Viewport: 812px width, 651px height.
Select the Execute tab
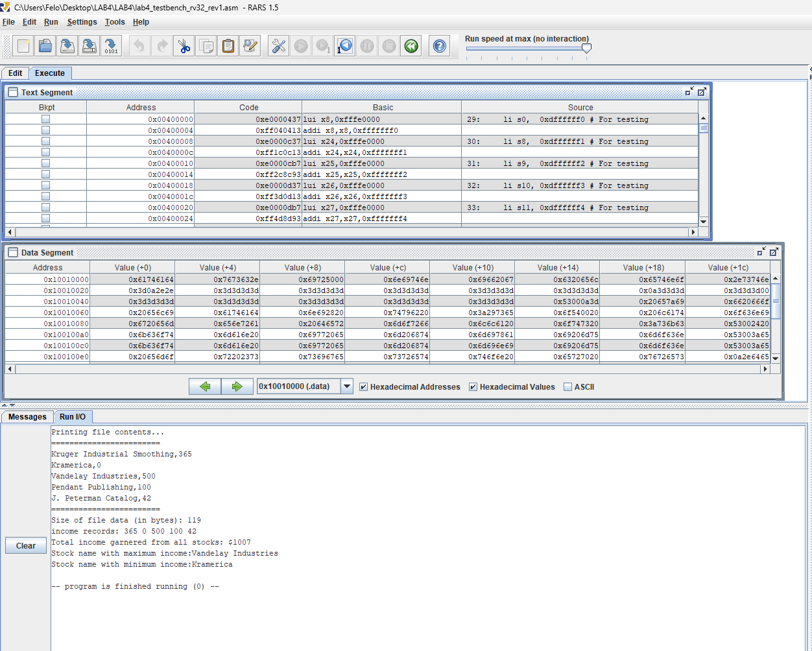coord(50,73)
